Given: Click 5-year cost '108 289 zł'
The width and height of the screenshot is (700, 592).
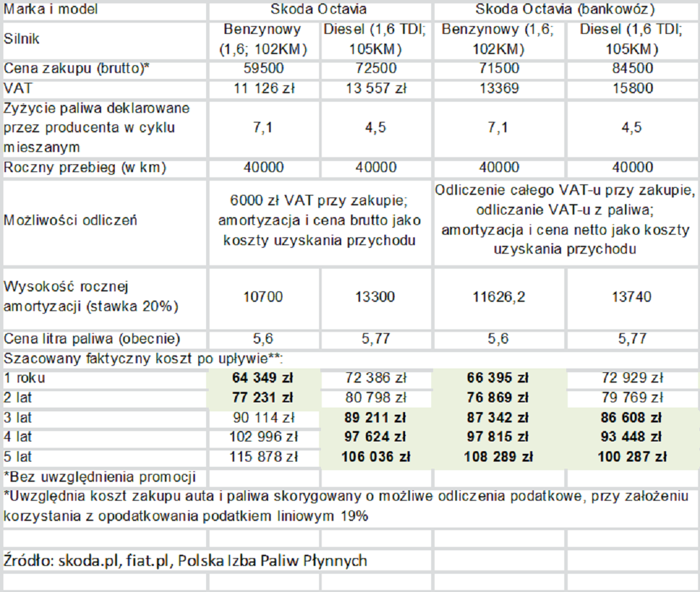Looking at the screenshot, I should (498, 457).
